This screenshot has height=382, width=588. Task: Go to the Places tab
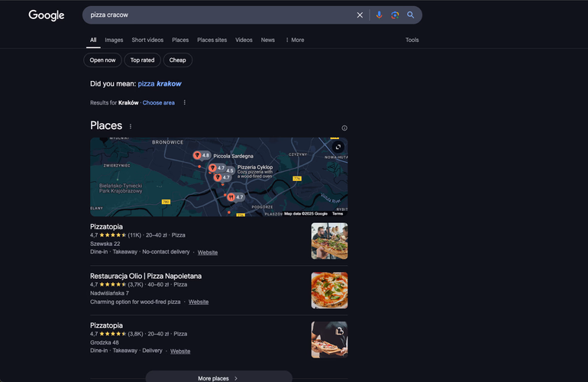(x=180, y=40)
